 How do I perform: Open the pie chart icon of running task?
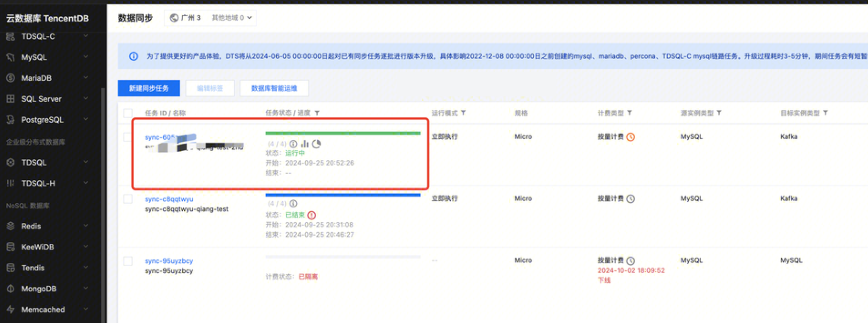click(316, 144)
